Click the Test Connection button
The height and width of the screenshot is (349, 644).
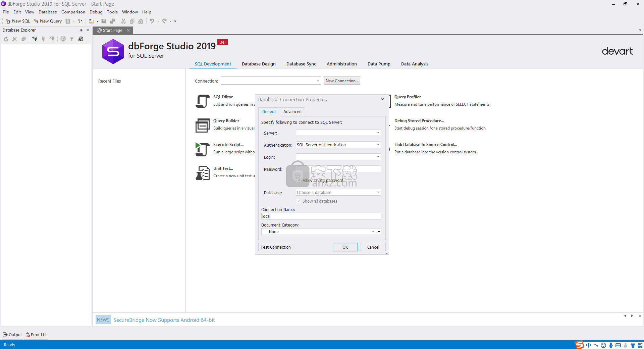click(275, 247)
